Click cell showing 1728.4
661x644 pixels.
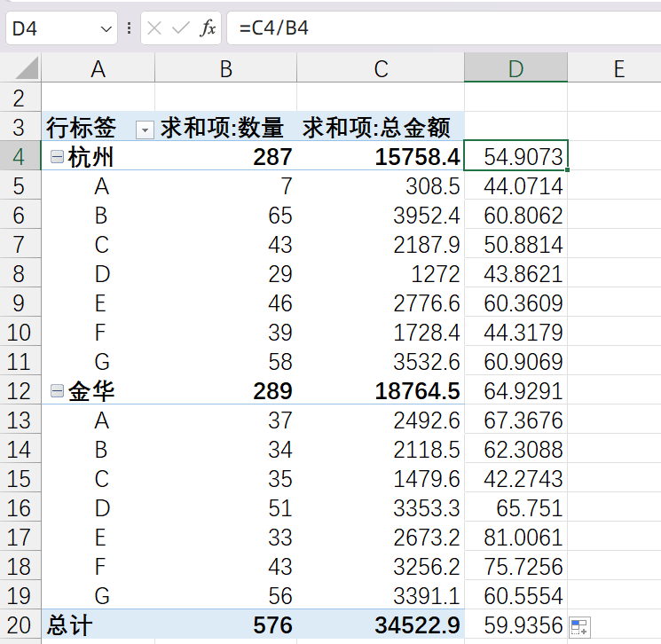pyautogui.click(x=381, y=332)
